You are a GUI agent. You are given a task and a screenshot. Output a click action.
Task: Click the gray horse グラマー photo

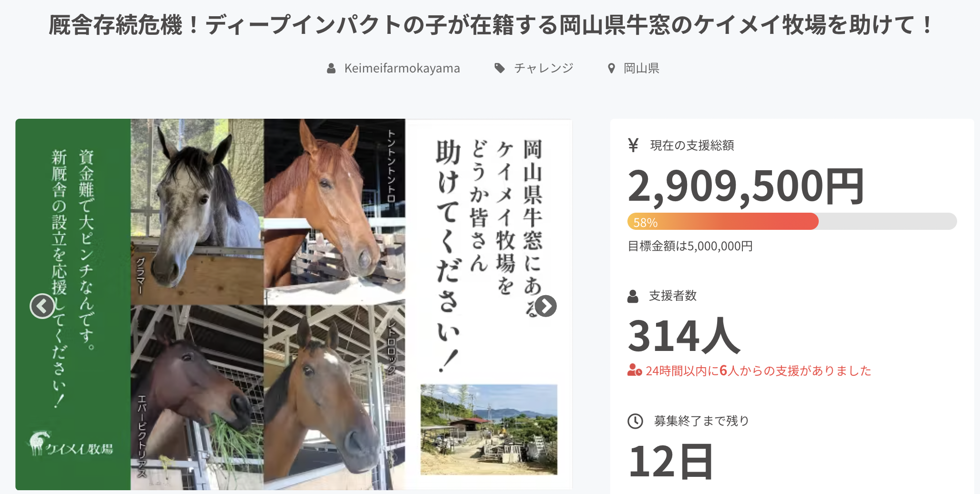click(197, 212)
